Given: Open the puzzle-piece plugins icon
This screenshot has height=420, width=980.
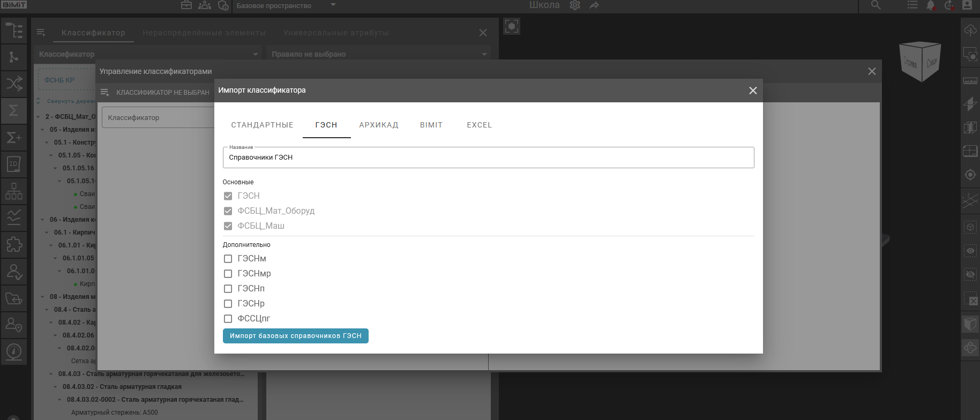Looking at the screenshot, I should (x=14, y=244).
